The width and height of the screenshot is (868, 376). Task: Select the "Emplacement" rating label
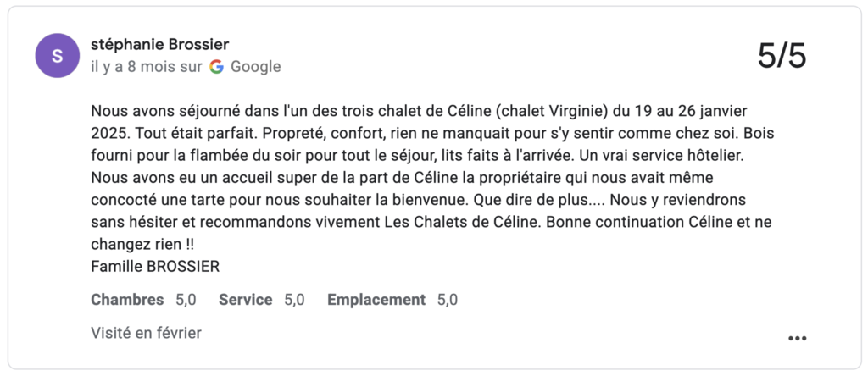[376, 299]
